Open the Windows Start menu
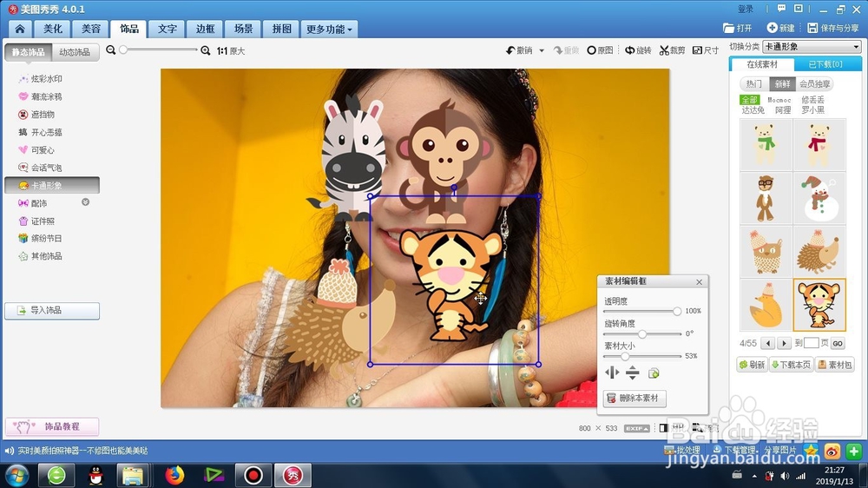This screenshot has height=488, width=868. [x=16, y=476]
